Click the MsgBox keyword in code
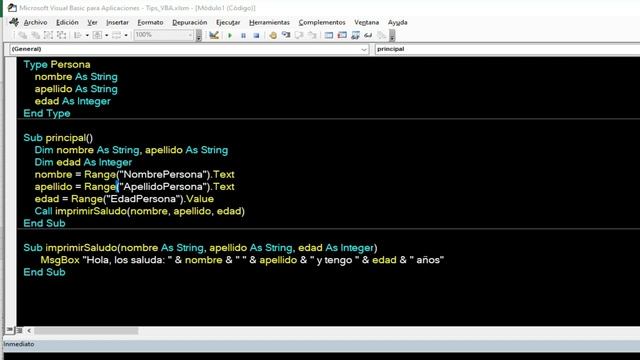Image resolution: width=640 pixels, height=360 pixels. [60, 260]
